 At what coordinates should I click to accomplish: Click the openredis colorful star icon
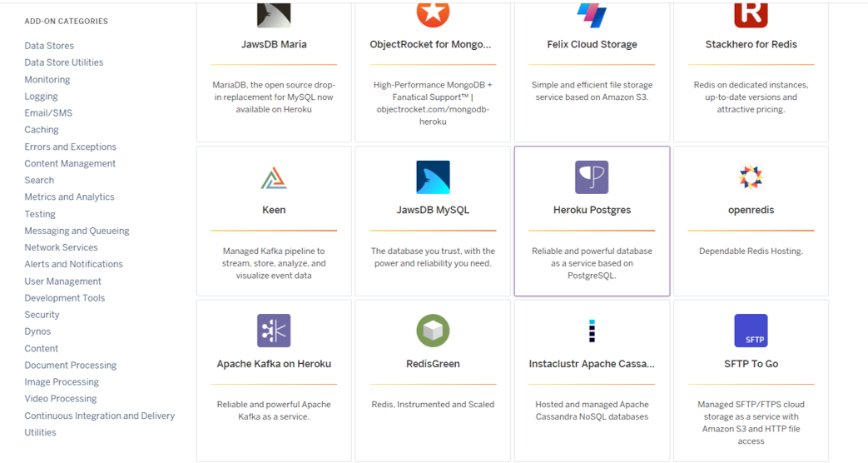pyautogui.click(x=751, y=177)
